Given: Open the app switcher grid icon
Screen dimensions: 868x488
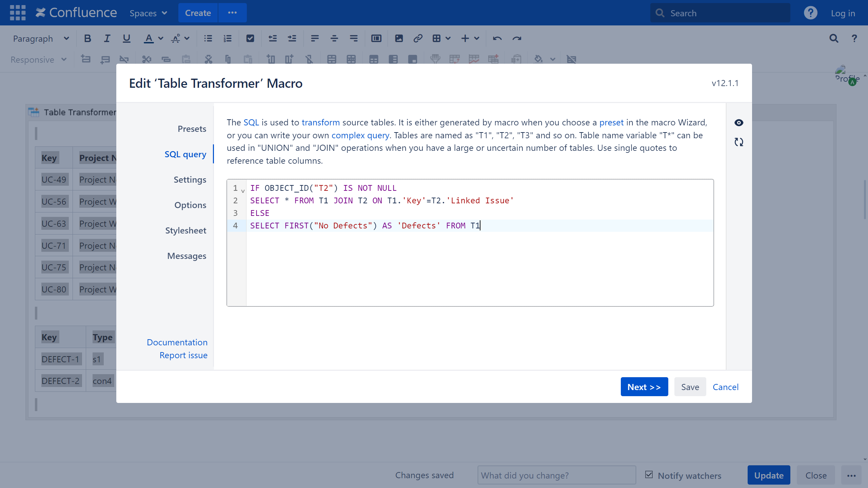Looking at the screenshot, I should pyautogui.click(x=18, y=13).
